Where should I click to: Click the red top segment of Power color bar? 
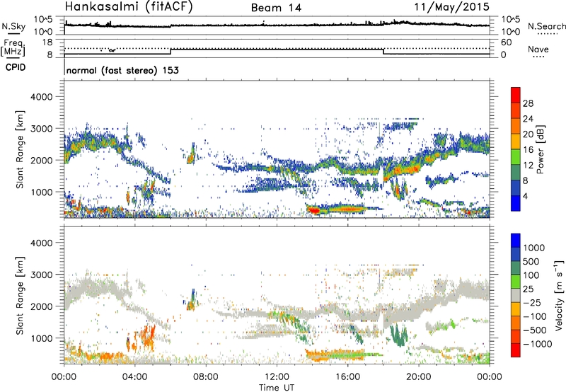click(516, 95)
